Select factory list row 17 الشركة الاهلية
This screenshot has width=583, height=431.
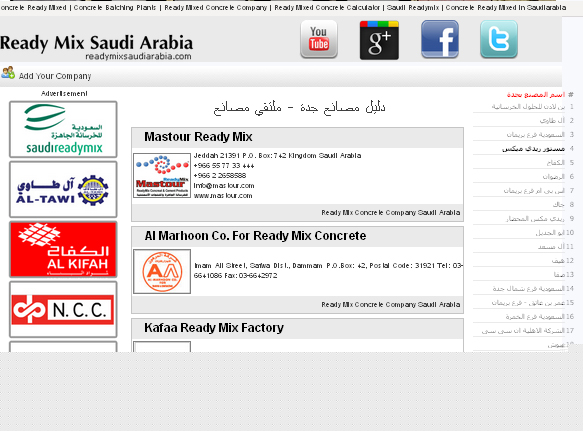click(x=524, y=330)
